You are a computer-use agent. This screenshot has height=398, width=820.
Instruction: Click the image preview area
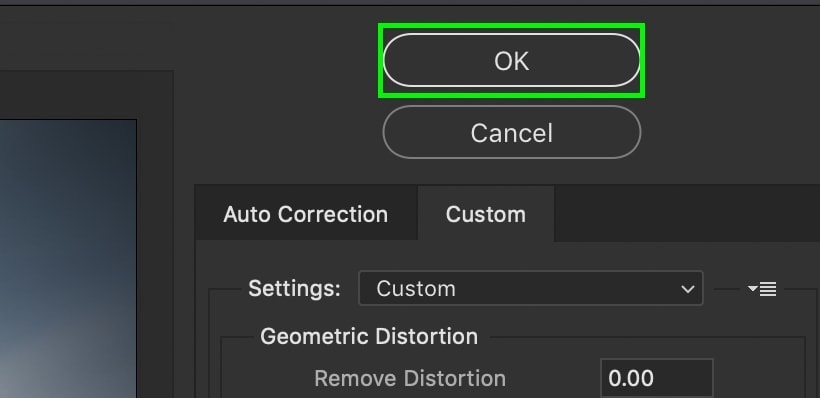click(x=68, y=258)
